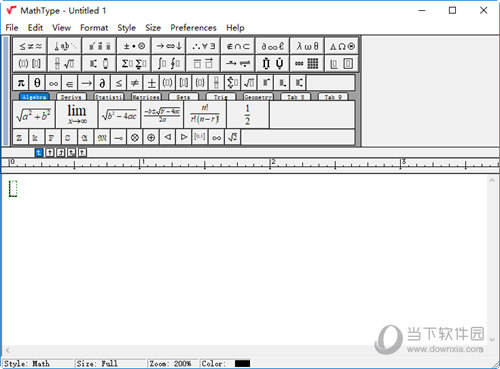The image size is (500, 369).
Task: Click the Zoom: 200% status entry
Action: tap(170, 364)
